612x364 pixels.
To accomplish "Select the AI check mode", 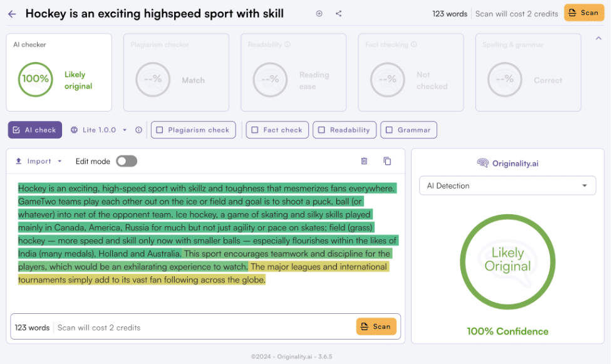I will (34, 130).
